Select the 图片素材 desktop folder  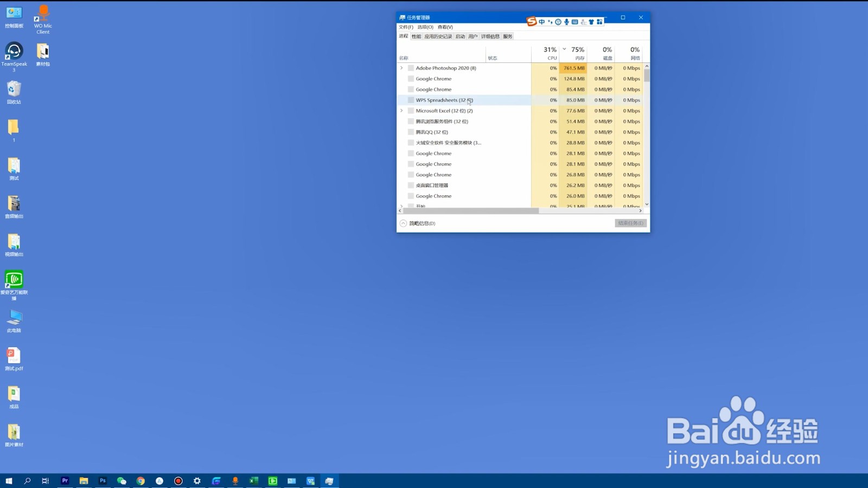pos(14,435)
